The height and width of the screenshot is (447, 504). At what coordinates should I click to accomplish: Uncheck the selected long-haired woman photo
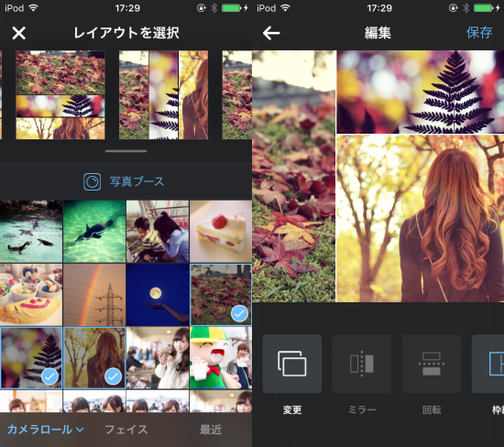[94, 358]
